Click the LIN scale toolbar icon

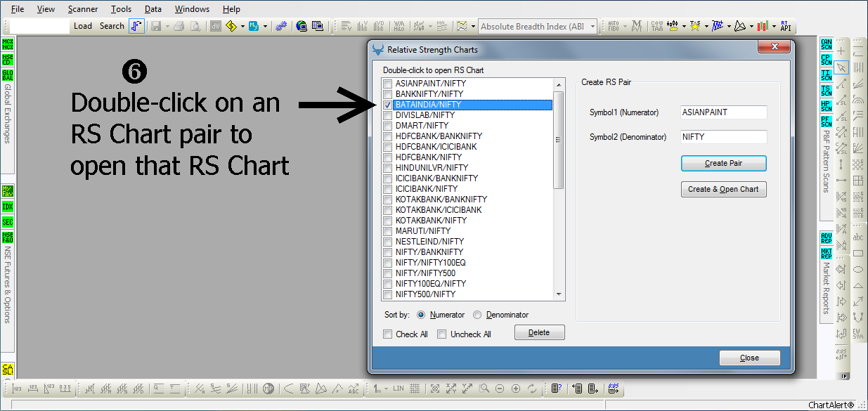point(399,389)
